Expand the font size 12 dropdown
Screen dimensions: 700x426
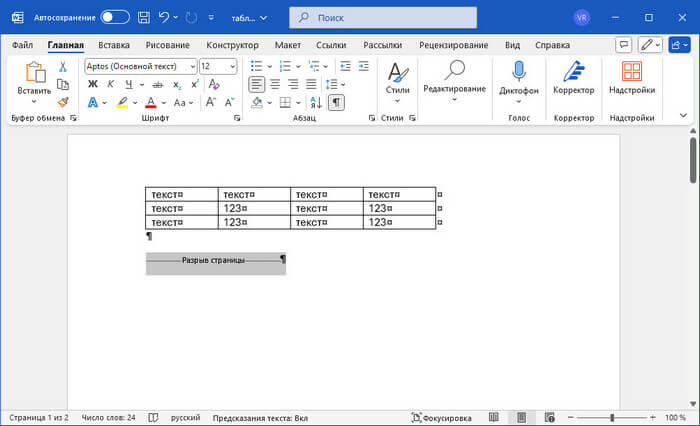pos(232,66)
